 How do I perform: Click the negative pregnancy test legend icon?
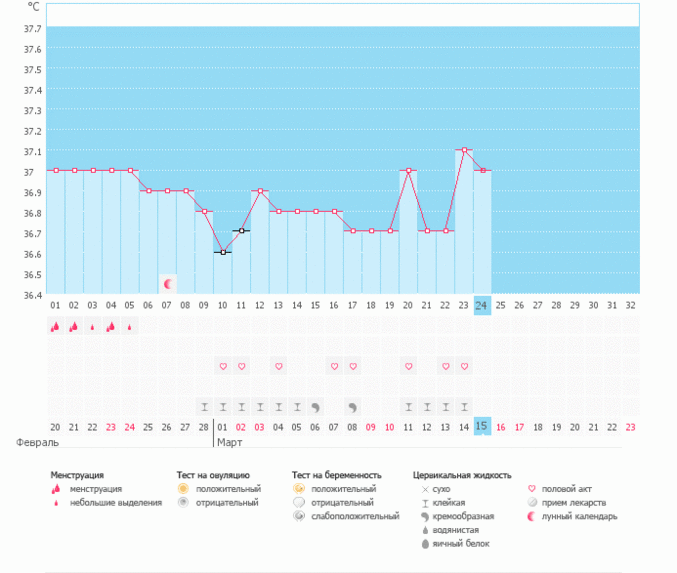(x=298, y=502)
